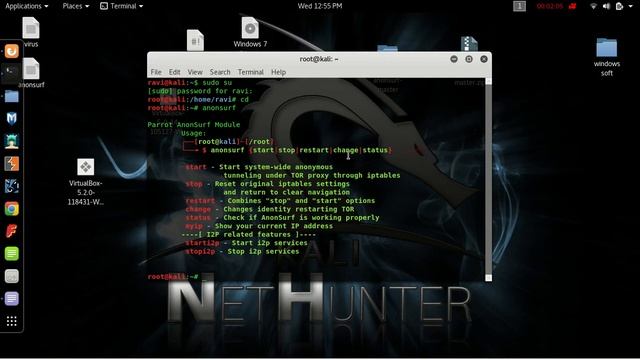640x360 pixels.
Task: Open the grey app icon in the dock
Action: (11, 276)
